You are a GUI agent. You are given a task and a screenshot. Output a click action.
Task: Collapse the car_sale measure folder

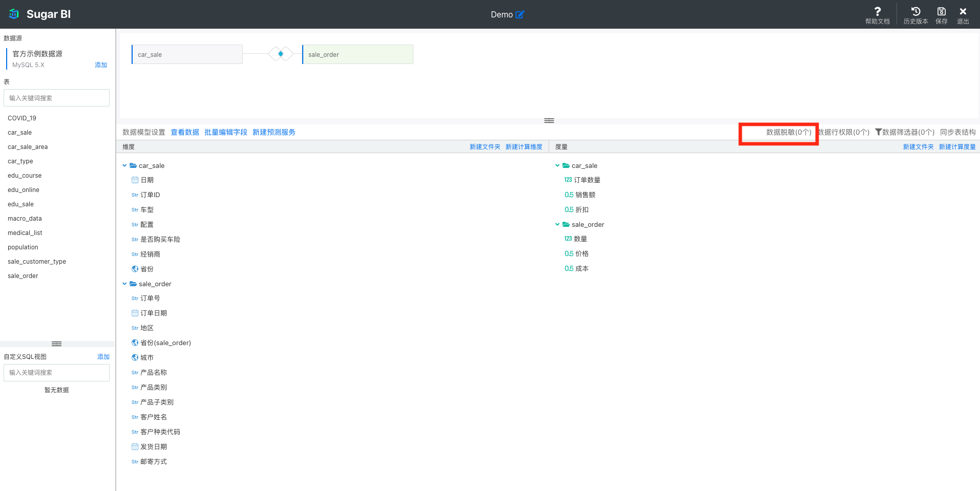557,165
